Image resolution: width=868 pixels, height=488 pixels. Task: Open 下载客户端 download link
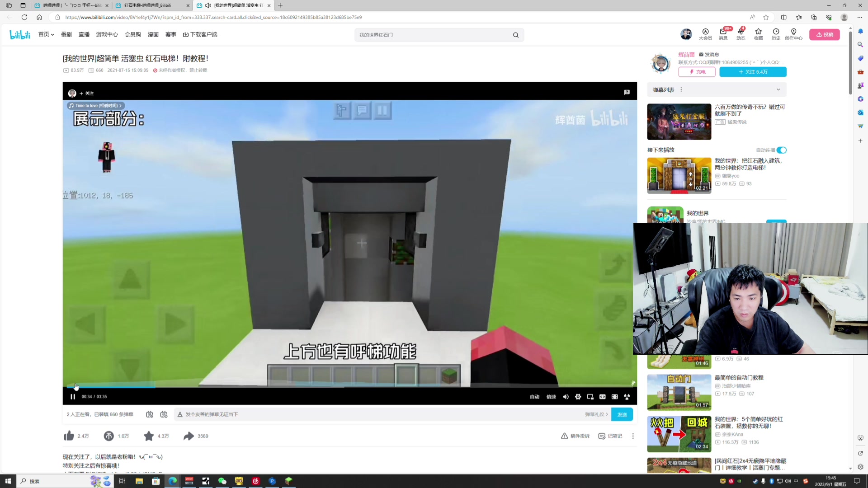(200, 34)
